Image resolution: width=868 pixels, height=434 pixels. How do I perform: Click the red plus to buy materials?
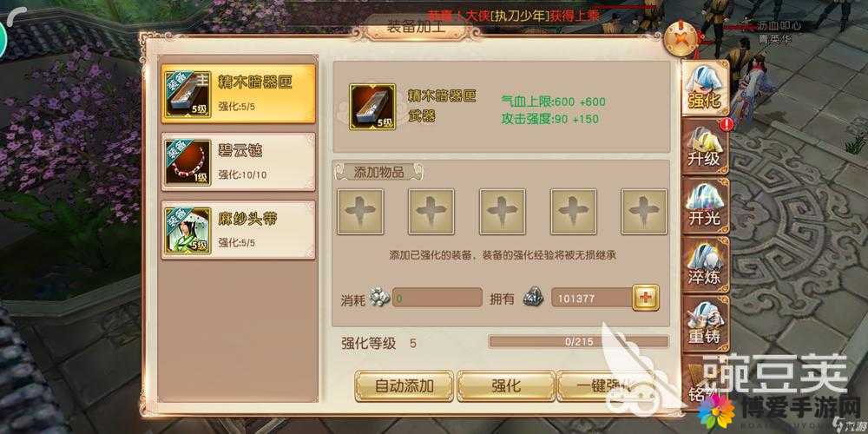click(646, 298)
